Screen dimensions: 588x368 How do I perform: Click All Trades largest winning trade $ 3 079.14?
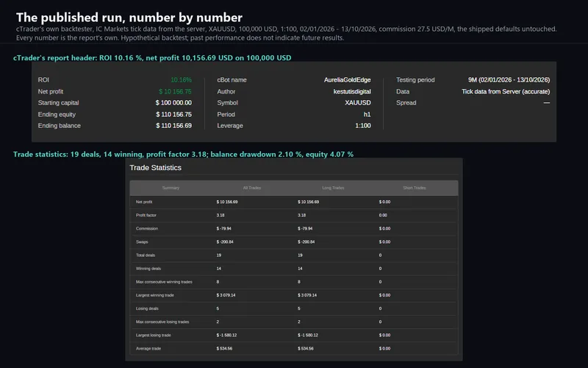tap(226, 295)
